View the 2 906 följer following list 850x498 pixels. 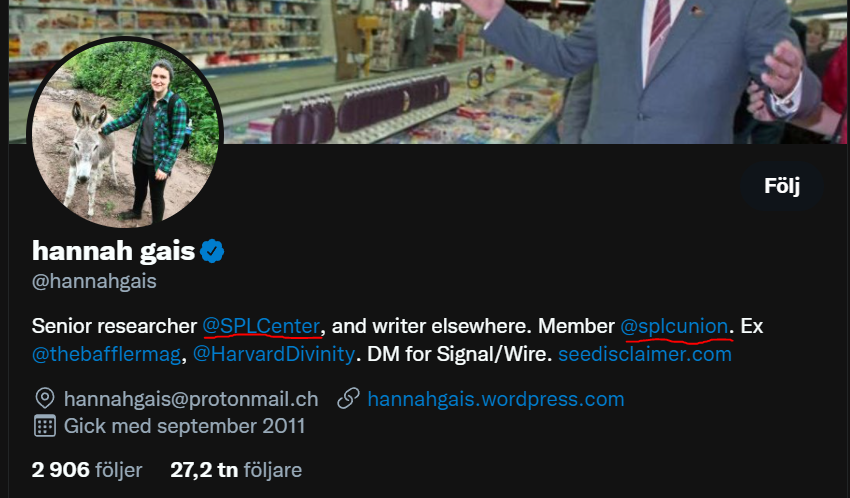click(x=87, y=470)
